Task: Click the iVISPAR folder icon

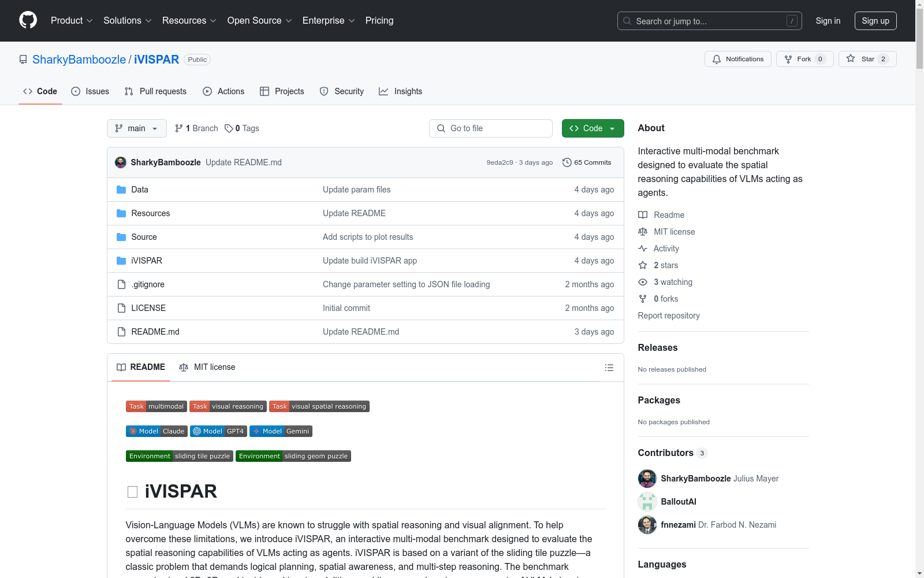Action: tap(121, 261)
